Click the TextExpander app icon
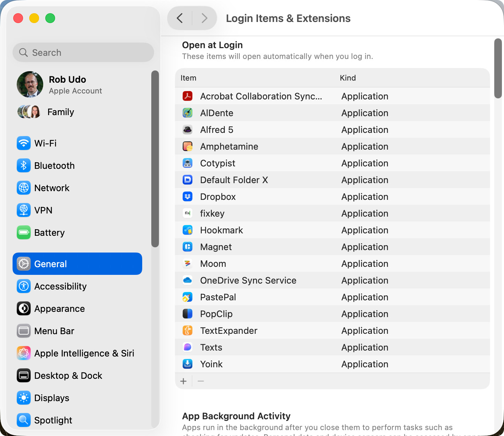The image size is (504, 436). 188,331
